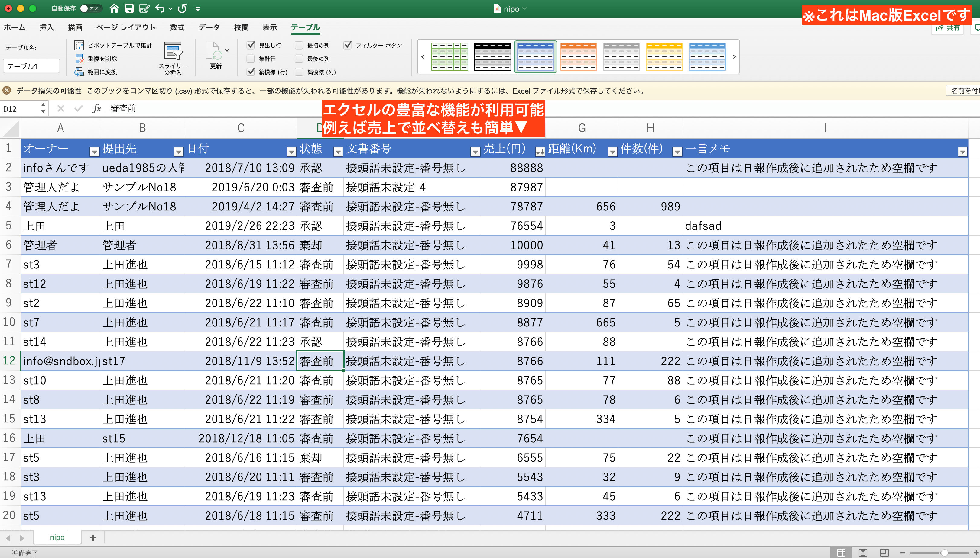Click ピボットテーブルで集計 icon
This screenshot has width=980, height=558.
(79, 45)
